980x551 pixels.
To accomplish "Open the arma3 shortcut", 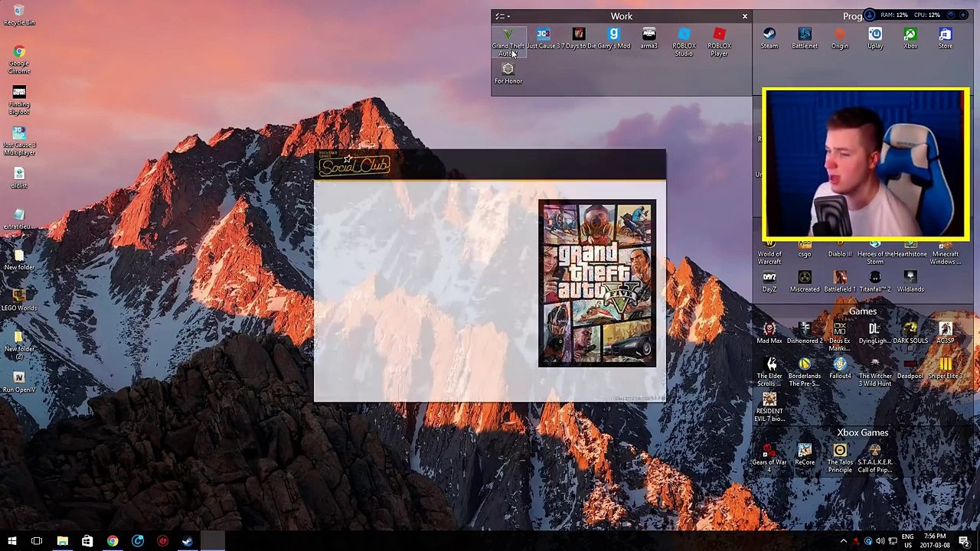I will pos(648,38).
